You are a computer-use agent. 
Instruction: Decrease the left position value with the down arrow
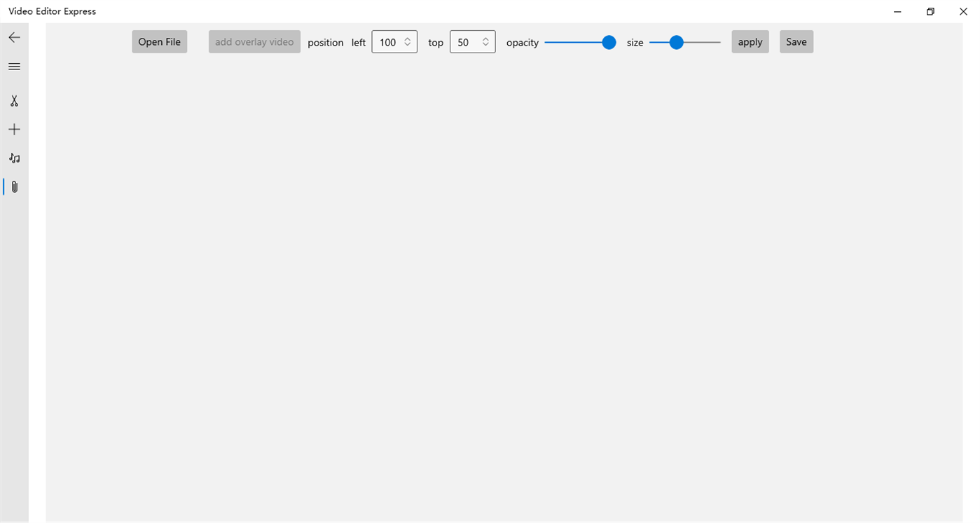point(406,46)
